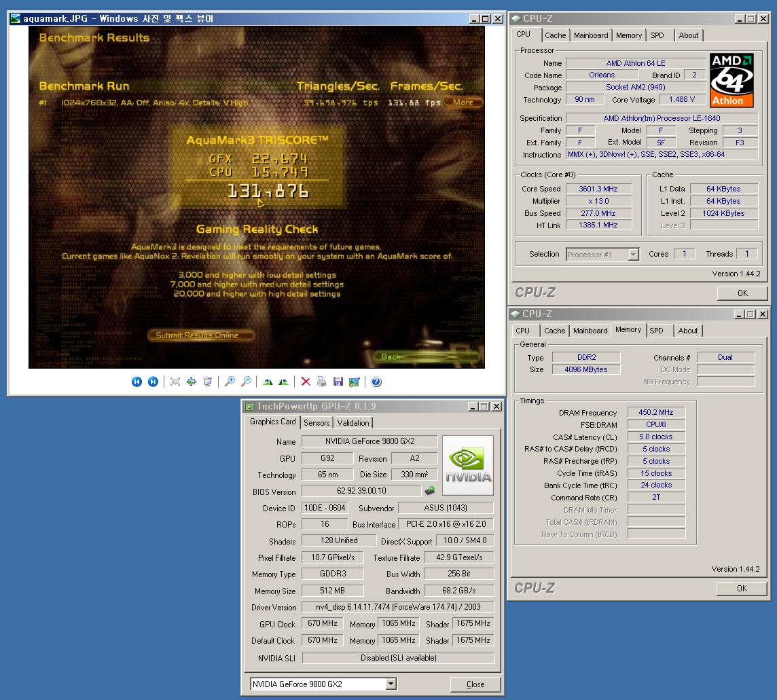Image resolution: width=777 pixels, height=700 pixels.
Task: Go to next image in photo viewer
Action: coord(153,382)
